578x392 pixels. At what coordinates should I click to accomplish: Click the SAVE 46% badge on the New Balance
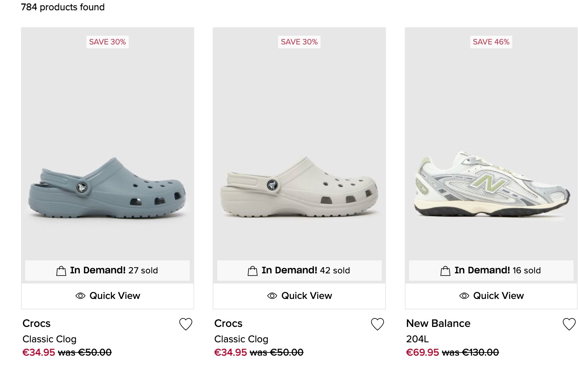[491, 42]
